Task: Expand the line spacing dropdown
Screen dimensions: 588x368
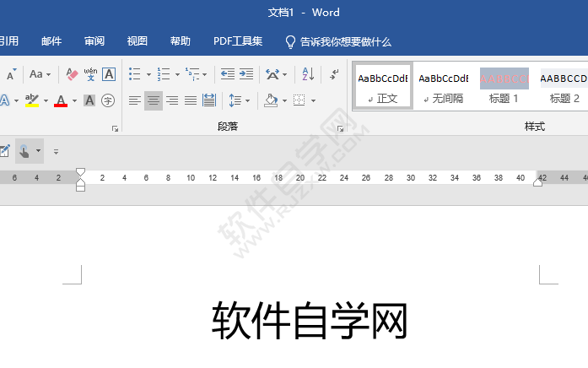Action: [x=247, y=101]
